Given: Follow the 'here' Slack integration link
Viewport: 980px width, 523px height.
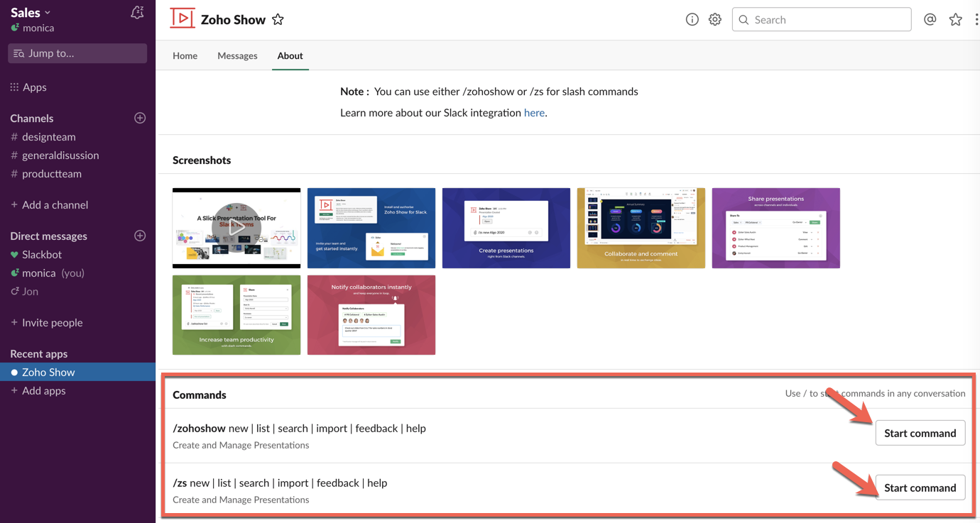Looking at the screenshot, I should pyautogui.click(x=534, y=113).
